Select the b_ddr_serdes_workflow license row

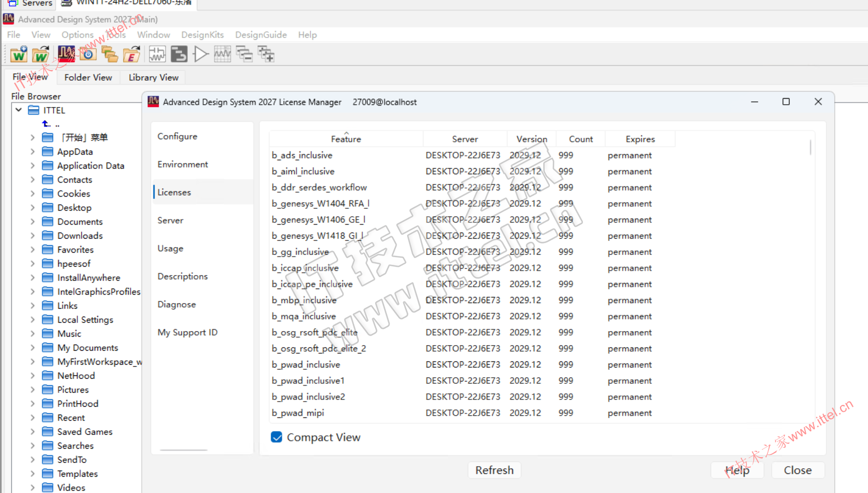click(x=472, y=187)
